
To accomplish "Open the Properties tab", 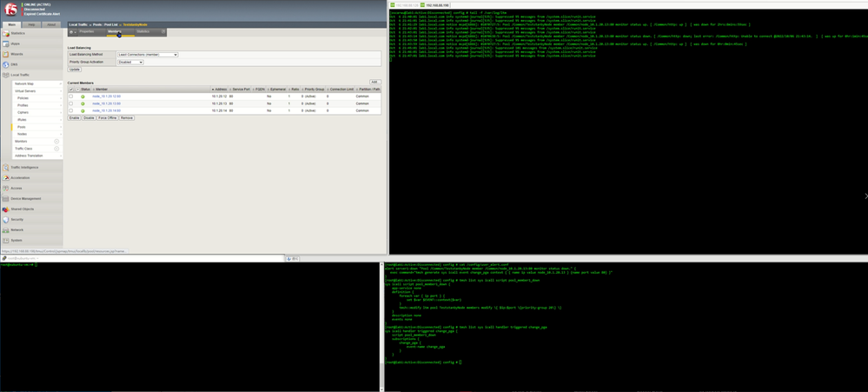I will 86,31.
